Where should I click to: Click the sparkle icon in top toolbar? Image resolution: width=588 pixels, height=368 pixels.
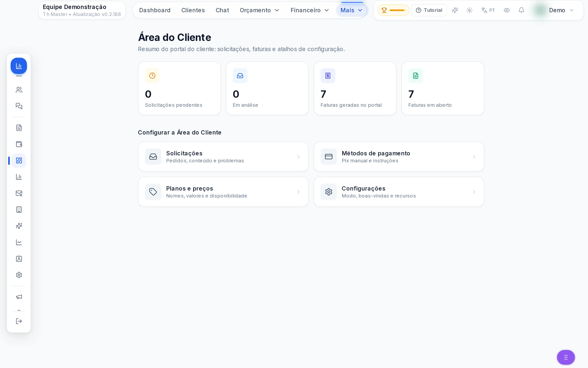pos(455,10)
